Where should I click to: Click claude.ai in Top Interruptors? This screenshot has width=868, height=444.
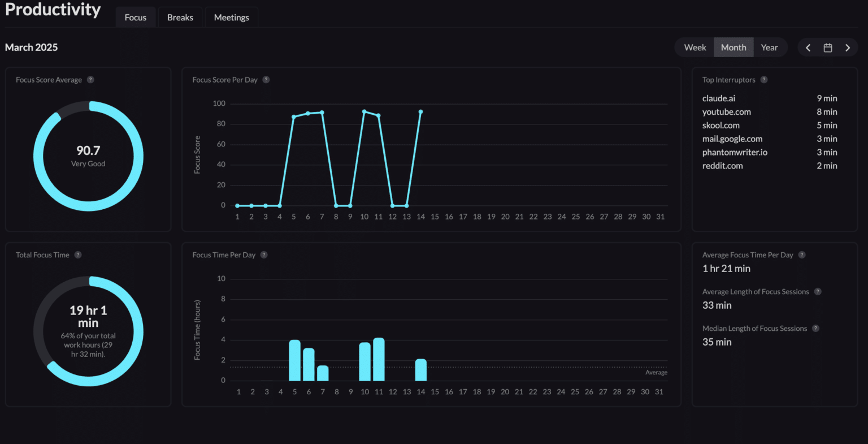[x=719, y=98]
